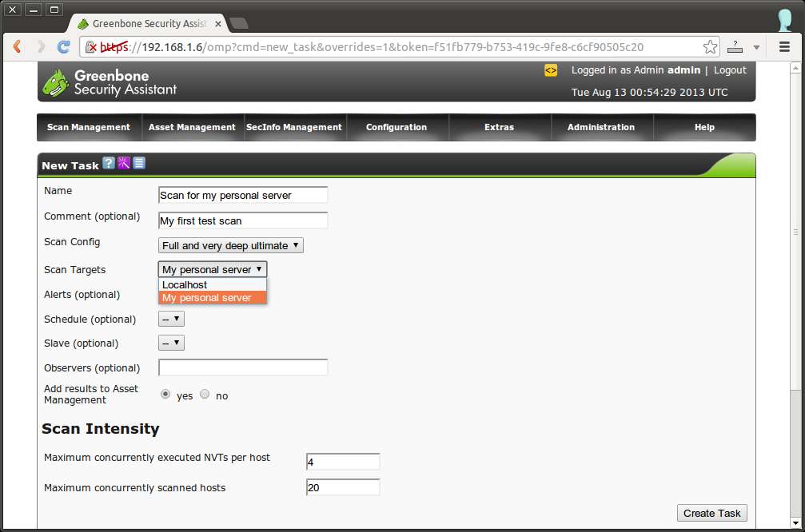The width and height of the screenshot is (805, 532).
Task: Click the 'Add results to Asset Management' label
Action: tap(91, 395)
